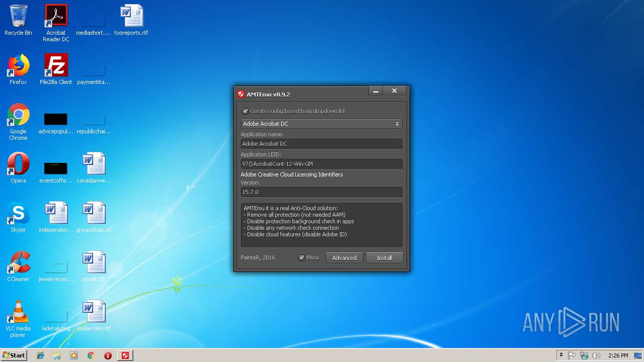This screenshot has height=362, width=644.
Task: Open network status tray icon
Action: (x=584, y=355)
